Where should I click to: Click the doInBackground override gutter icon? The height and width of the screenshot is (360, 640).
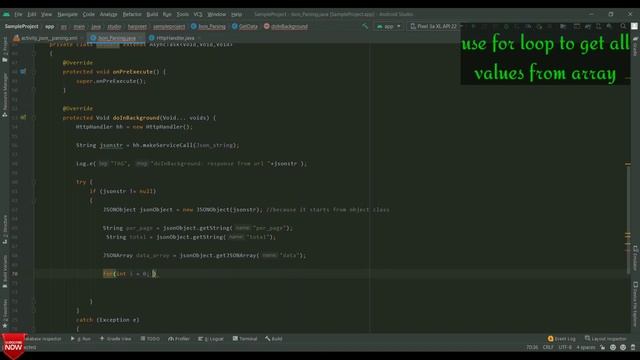tap(23, 118)
